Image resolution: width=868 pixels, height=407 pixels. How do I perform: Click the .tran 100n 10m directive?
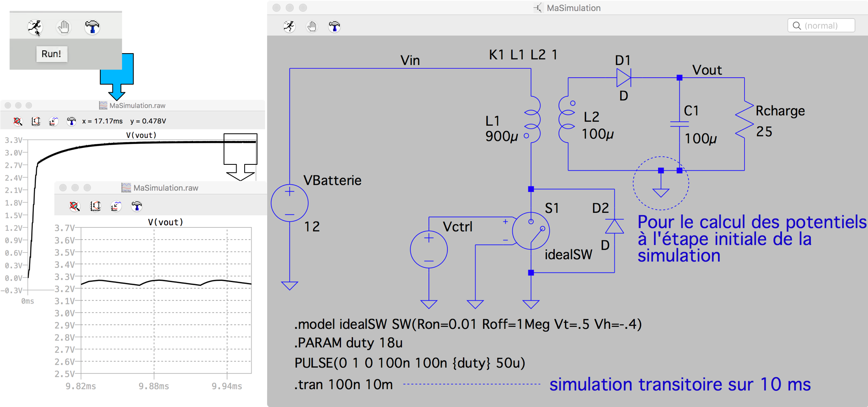343,384
